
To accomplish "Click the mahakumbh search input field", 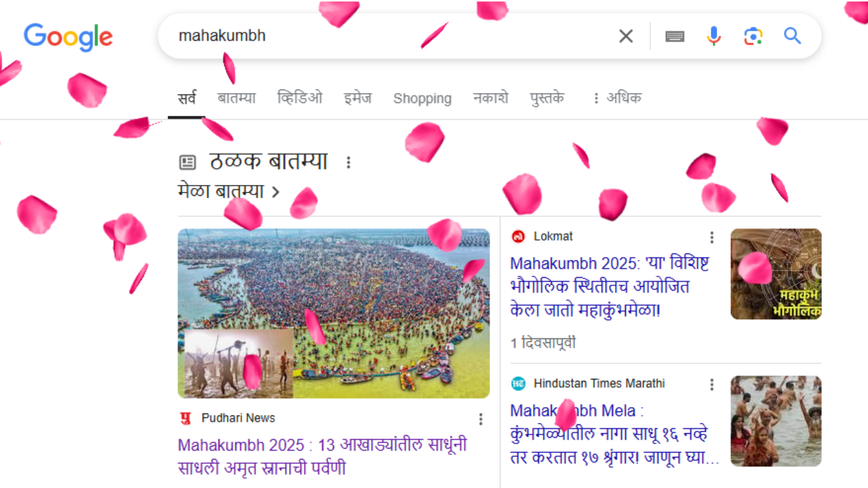I will click(387, 36).
